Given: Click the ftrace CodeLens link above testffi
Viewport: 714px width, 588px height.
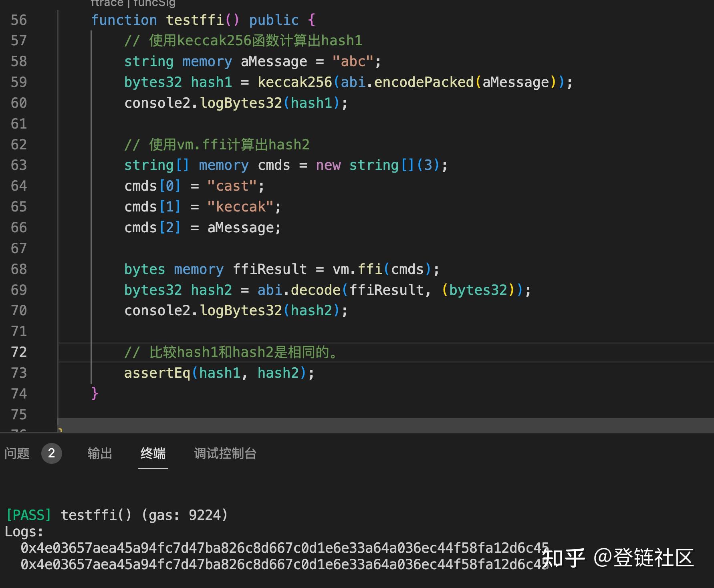Looking at the screenshot, I should [107, 3].
